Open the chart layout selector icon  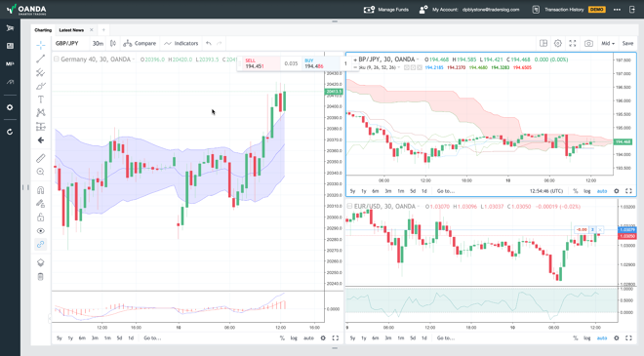[543, 43]
